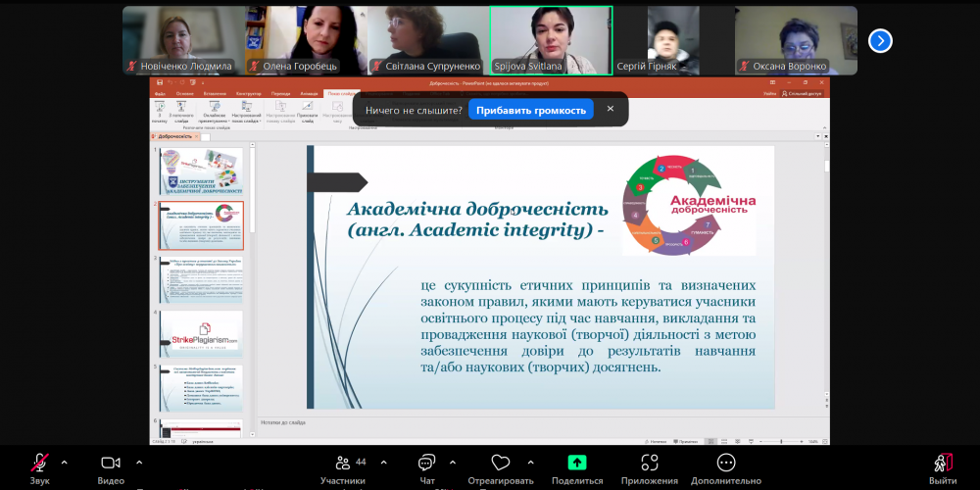Select Новіченко Людмила's video tile

point(183,40)
